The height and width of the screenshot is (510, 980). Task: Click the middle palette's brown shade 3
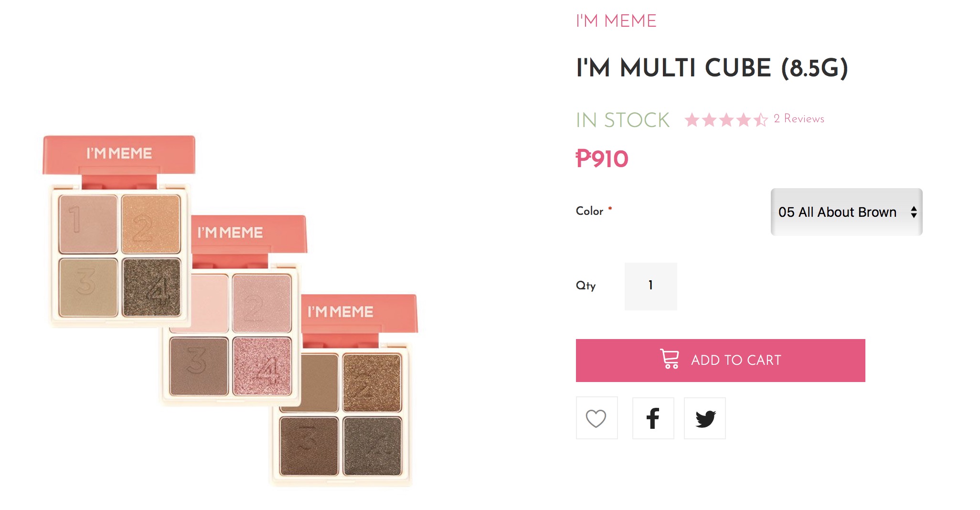point(199,366)
